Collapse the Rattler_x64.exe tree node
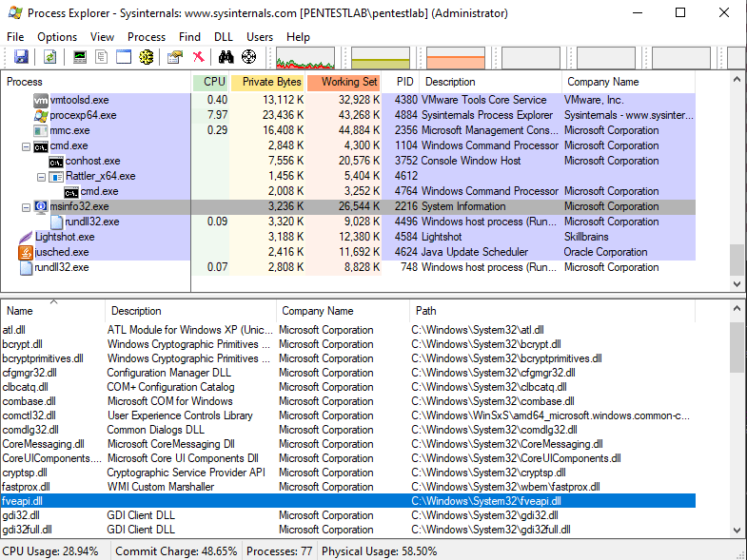Screen dimensions: 747x560 click(x=41, y=177)
